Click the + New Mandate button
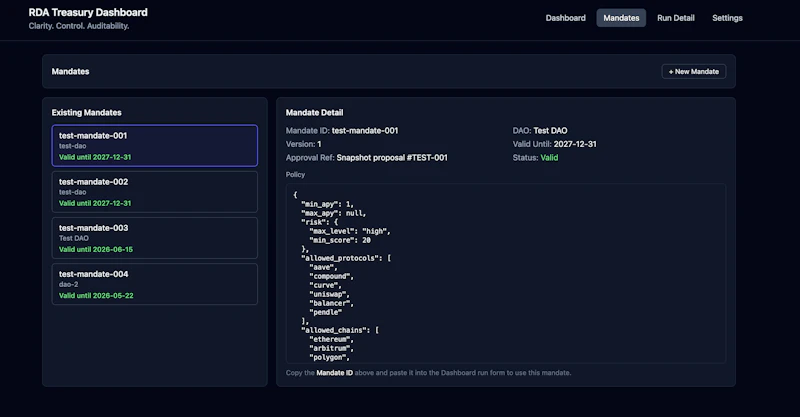 (693, 71)
